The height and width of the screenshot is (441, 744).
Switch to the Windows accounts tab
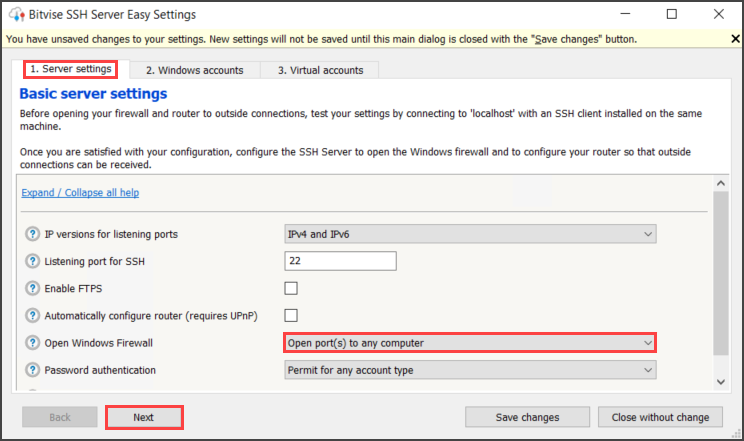195,70
